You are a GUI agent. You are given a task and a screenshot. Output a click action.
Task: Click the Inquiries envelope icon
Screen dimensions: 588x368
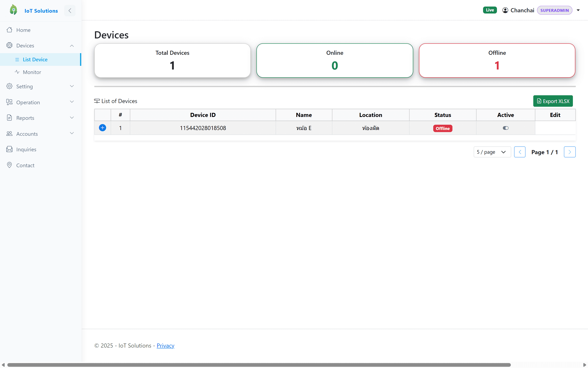[x=9, y=149]
